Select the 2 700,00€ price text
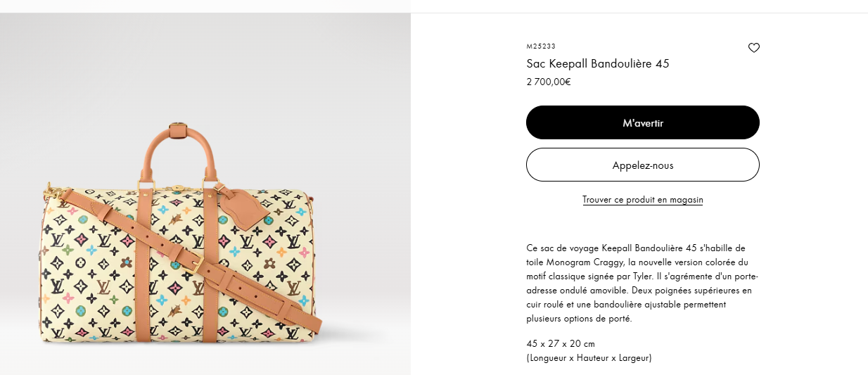Image resolution: width=868 pixels, height=375 pixels. (548, 82)
